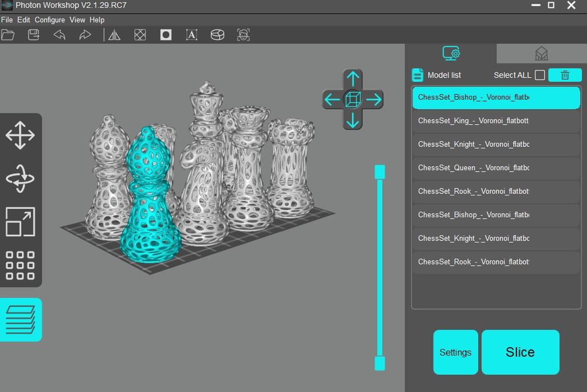This screenshot has height=392, width=587.
Task: Click the Undo arrow icon
Action: 59,35
